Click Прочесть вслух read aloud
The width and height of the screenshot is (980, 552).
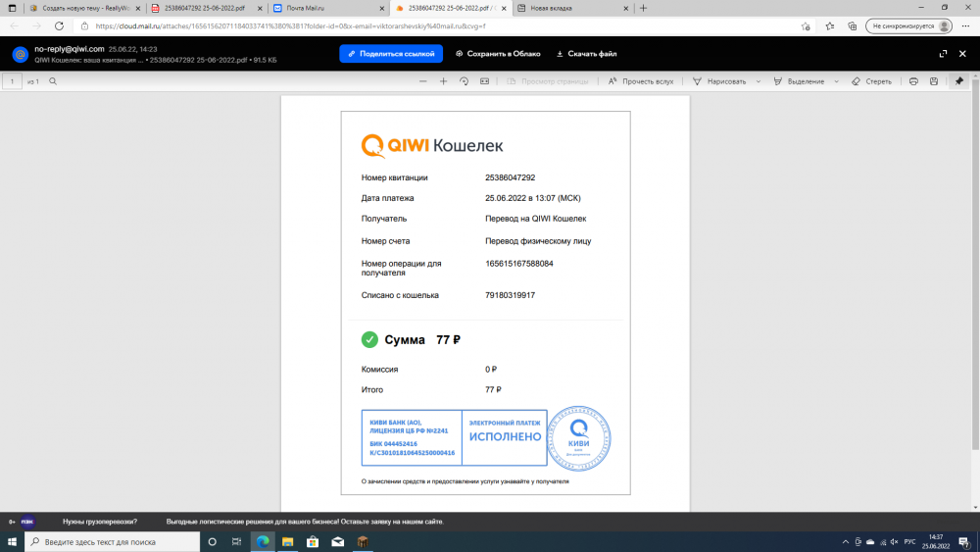coord(641,81)
